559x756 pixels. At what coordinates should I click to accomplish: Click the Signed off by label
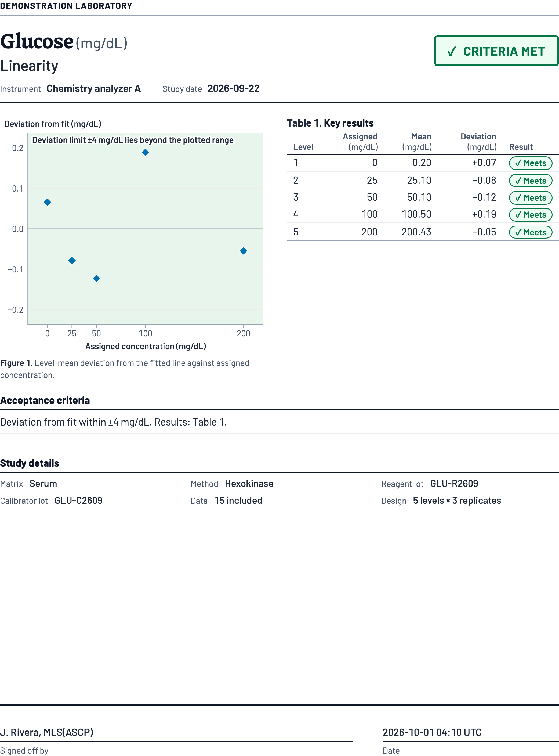tap(24, 751)
